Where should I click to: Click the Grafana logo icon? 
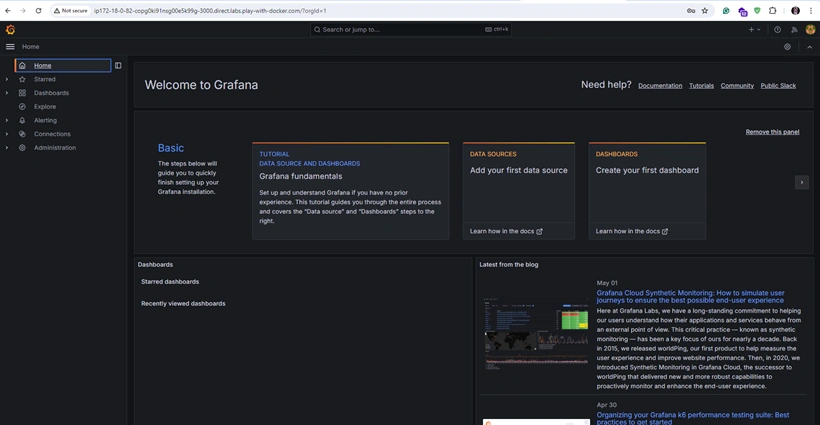click(x=10, y=30)
